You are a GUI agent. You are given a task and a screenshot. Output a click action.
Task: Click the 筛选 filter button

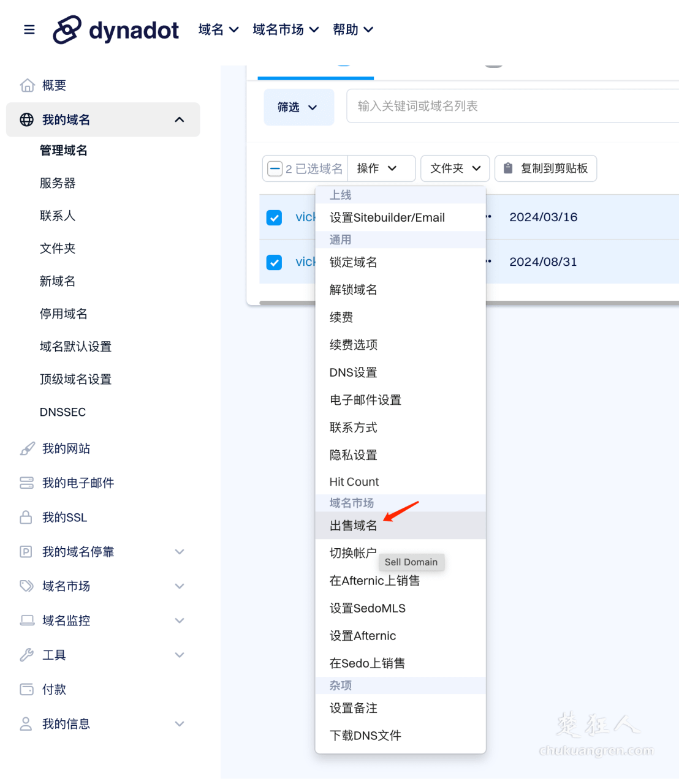pos(298,107)
